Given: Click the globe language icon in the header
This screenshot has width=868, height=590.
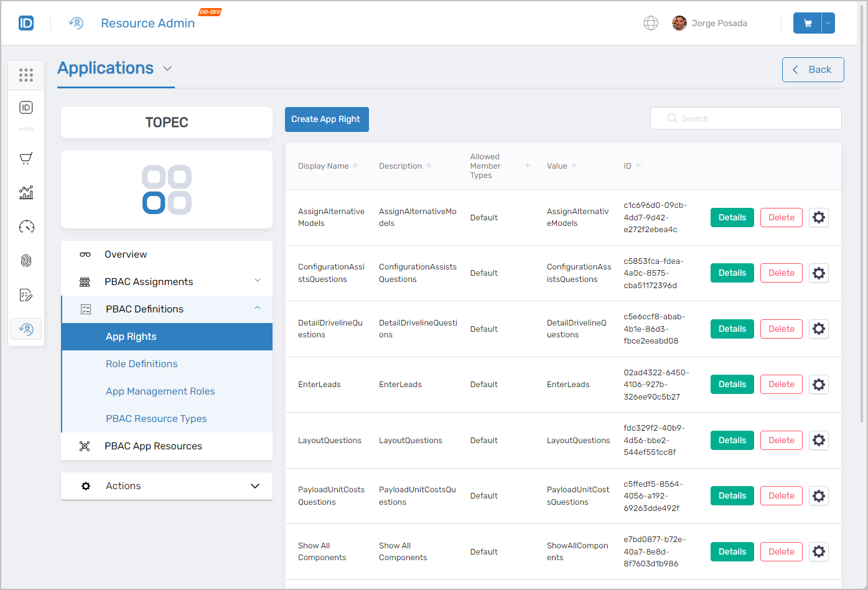Looking at the screenshot, I should (651, 23).
